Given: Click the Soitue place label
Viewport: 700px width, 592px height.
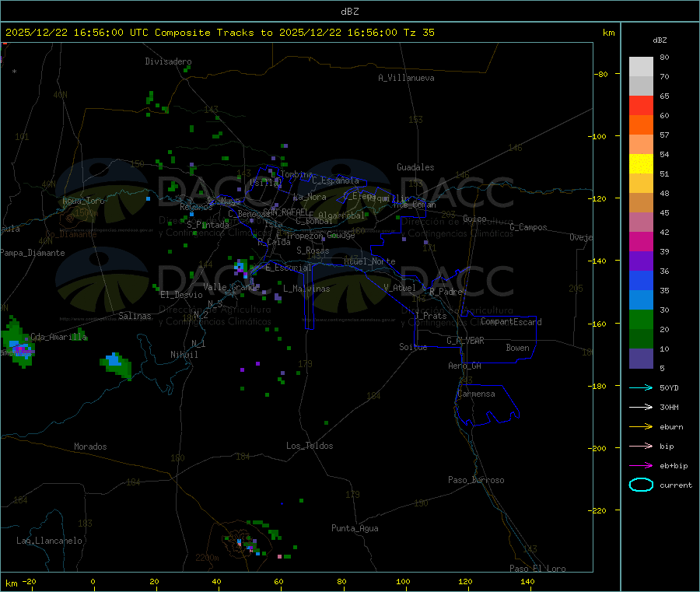Looking at the screenshot, I should 413,347.
